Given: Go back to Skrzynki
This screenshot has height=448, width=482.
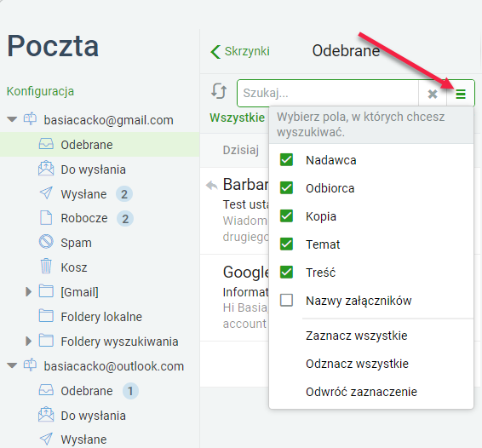Looking at the screenshot, I should (x=247, y=51).
